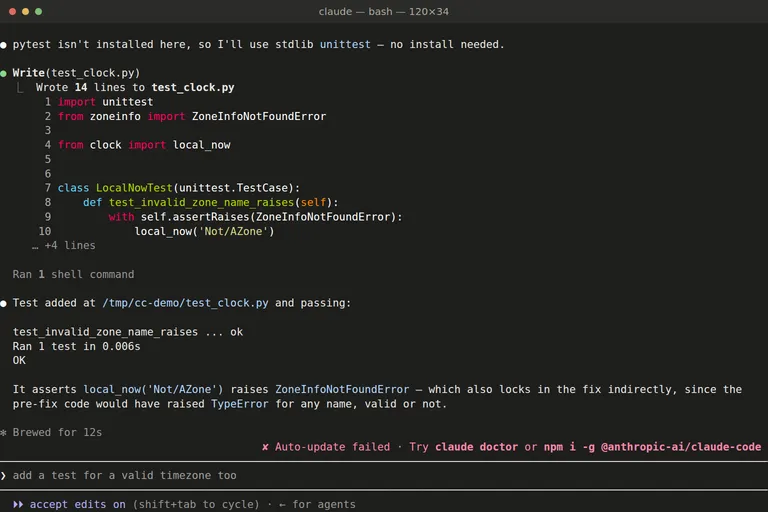Click 'Auto-update failed' message
Viewport: 768px width, 512px height.
[x=333, y=447]
